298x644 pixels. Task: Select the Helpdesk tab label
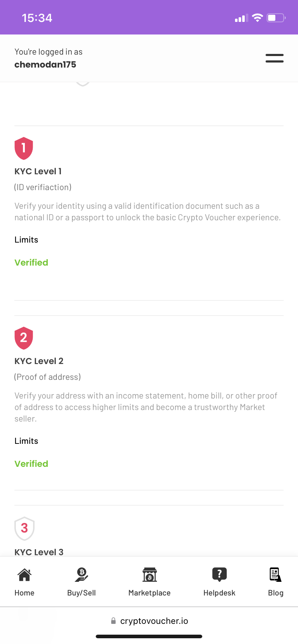219,593
